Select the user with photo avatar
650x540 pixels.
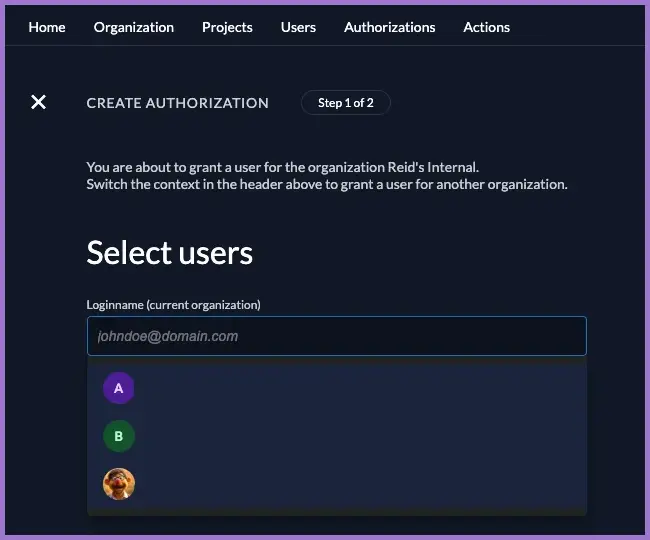click(x=119, y=484)
